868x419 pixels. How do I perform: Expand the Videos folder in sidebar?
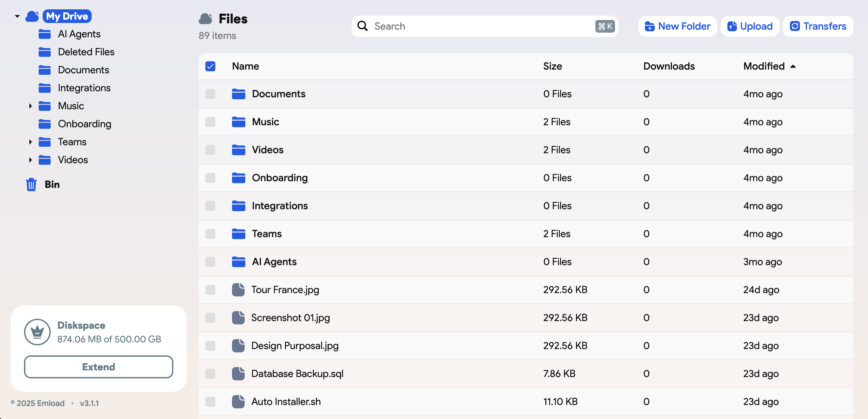pyautogui.click(x=30, y=160)
